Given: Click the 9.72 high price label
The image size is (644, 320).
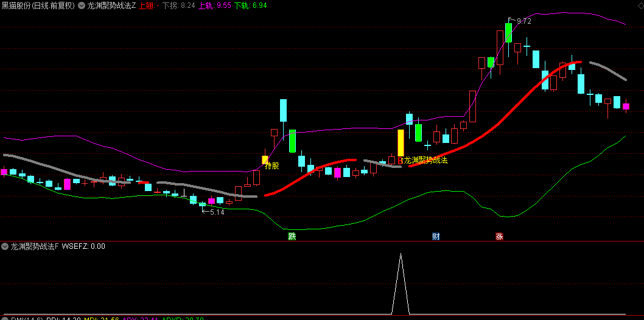Looking at the screenshot, I should 523,21.
